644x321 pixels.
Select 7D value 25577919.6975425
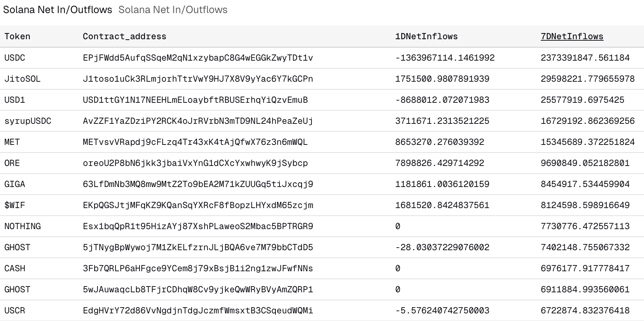(x=583, y=100)
